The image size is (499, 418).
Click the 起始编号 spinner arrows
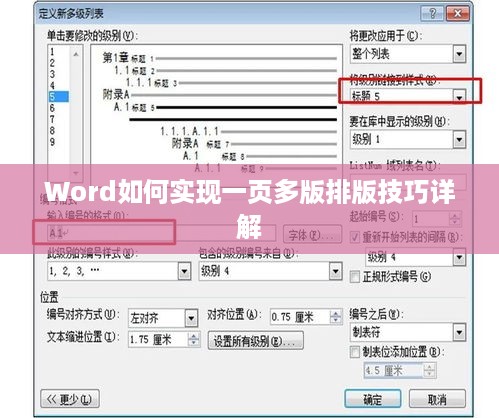point(455,219)
